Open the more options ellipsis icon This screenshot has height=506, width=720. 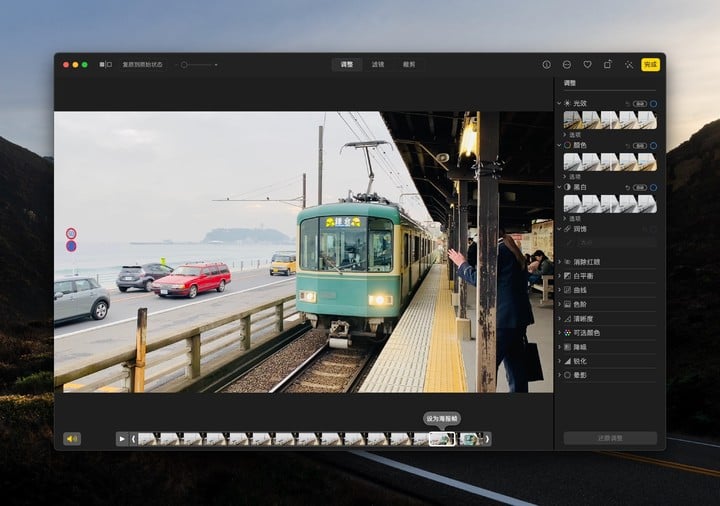click(x=567, y=64)
